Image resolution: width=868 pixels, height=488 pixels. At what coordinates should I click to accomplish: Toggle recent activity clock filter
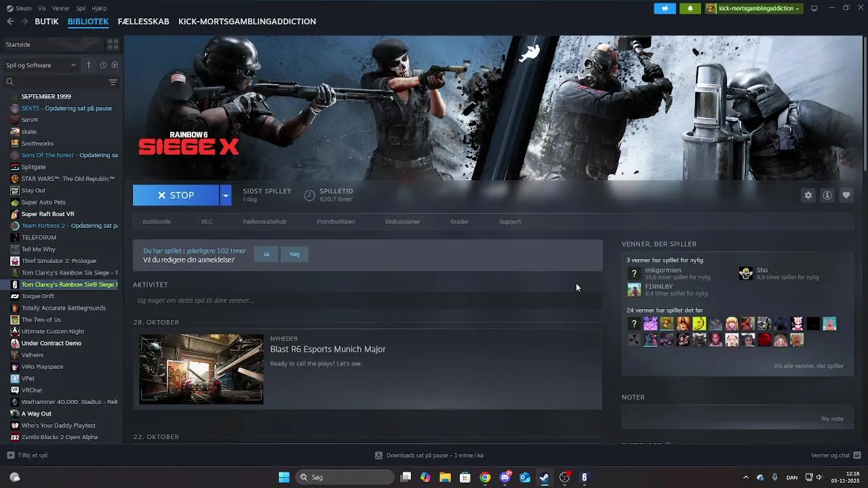coord(103,65)
